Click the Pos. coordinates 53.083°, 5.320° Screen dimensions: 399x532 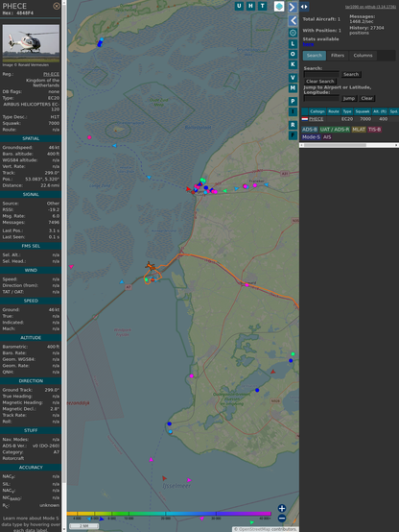(42, 180)
